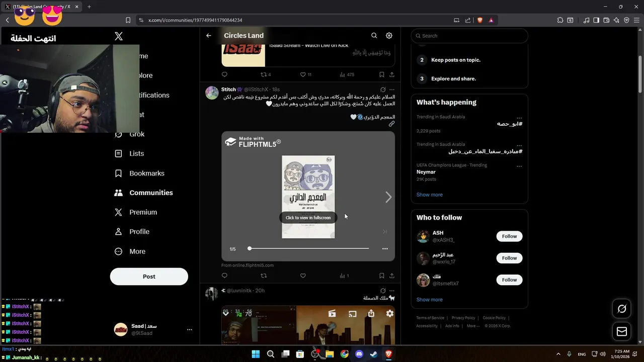The width and height of the screenshot is (644, 362).
Task: Show more accounts to follow
Action: [429, 300]
